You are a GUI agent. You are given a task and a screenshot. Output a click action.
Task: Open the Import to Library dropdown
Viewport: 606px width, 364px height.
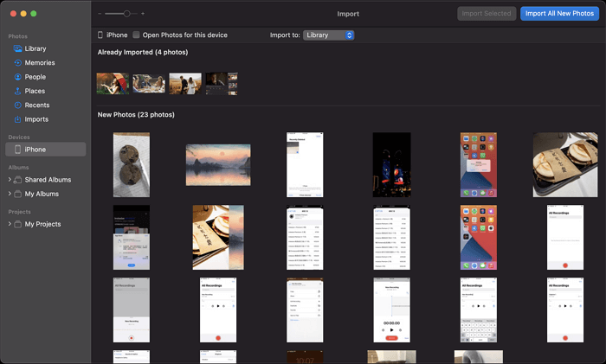pos(328,35)
